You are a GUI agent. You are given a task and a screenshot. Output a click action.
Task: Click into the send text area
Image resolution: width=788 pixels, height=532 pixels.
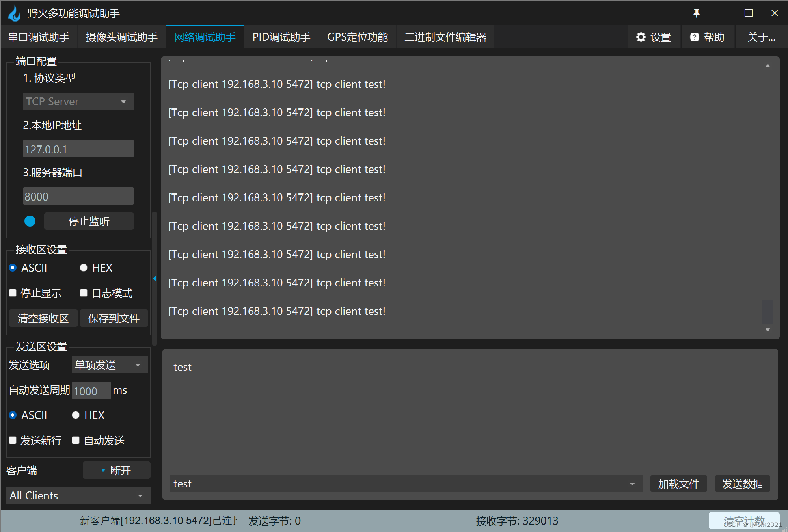[x=470, y=412]
